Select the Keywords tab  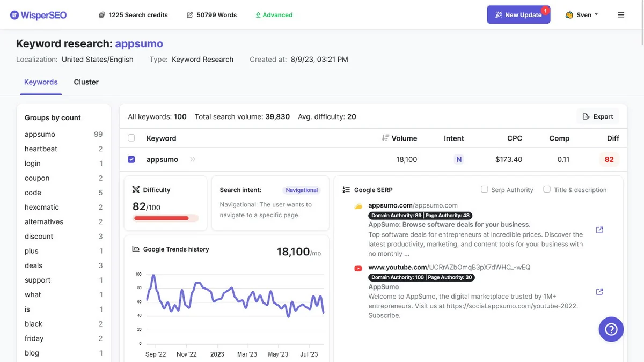(x=41, y=82)
